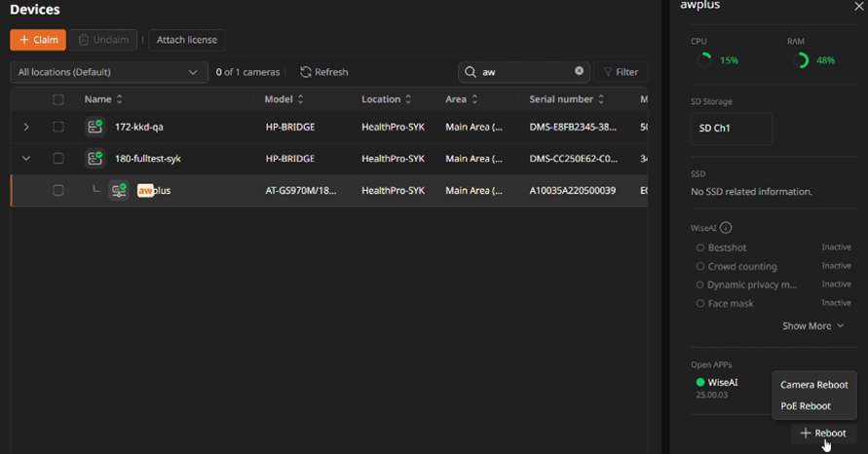Click the Attach license button

(x=186, y=40)
